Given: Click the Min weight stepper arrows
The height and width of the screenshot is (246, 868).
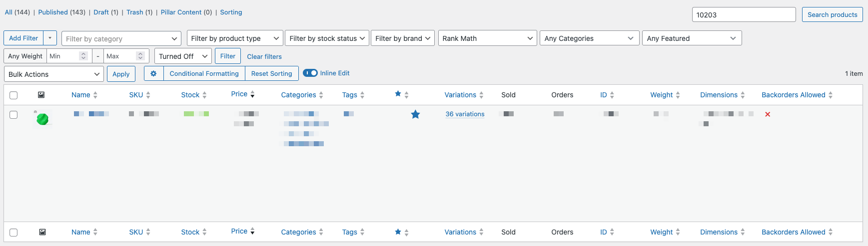Looking at the screenshot, I should click(83, 56).
